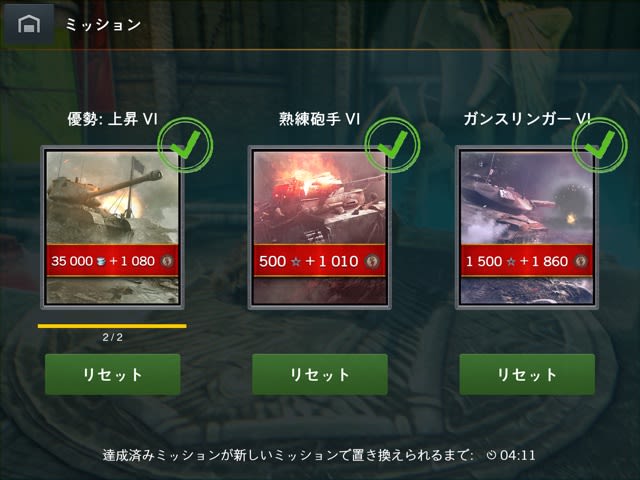The height and width of the screenshot is (480, 640).
Task: Click green checkmark on 熟練砲手 VI mission
Action: tap(392, 145)
